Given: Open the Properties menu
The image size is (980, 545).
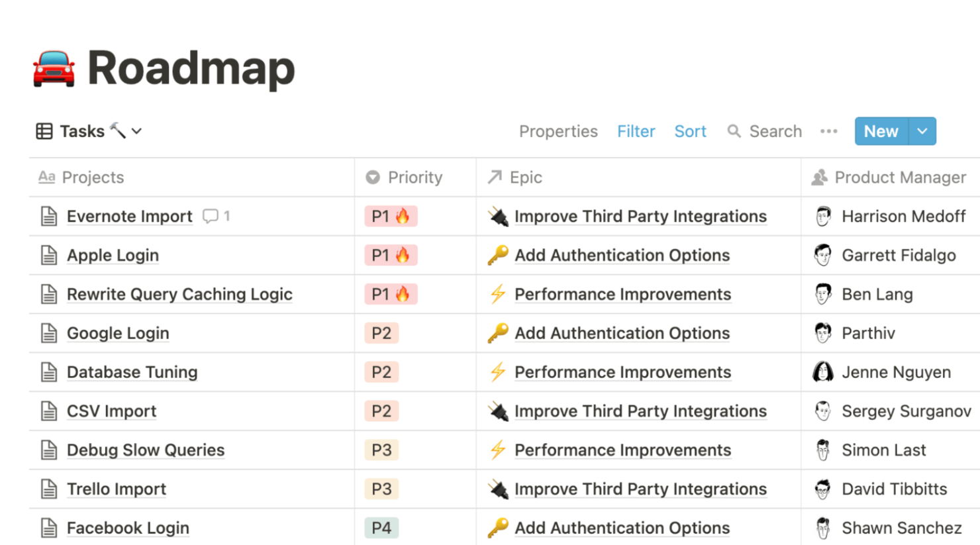Looking at the screenshot, I should 558,131.
